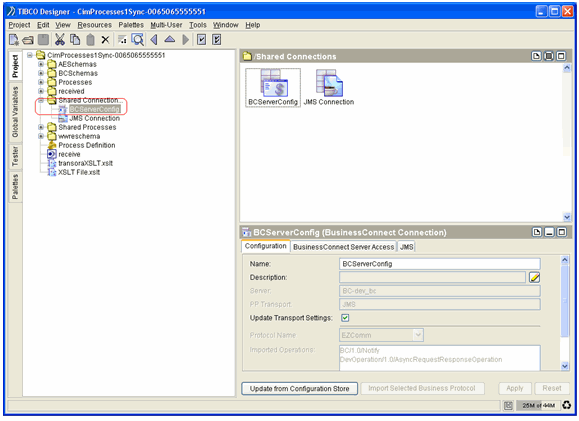Image resolution: width=579 pixels, height=421 pixels.
Task: Click the Description edit pencil icon
Action: [534, 277]
